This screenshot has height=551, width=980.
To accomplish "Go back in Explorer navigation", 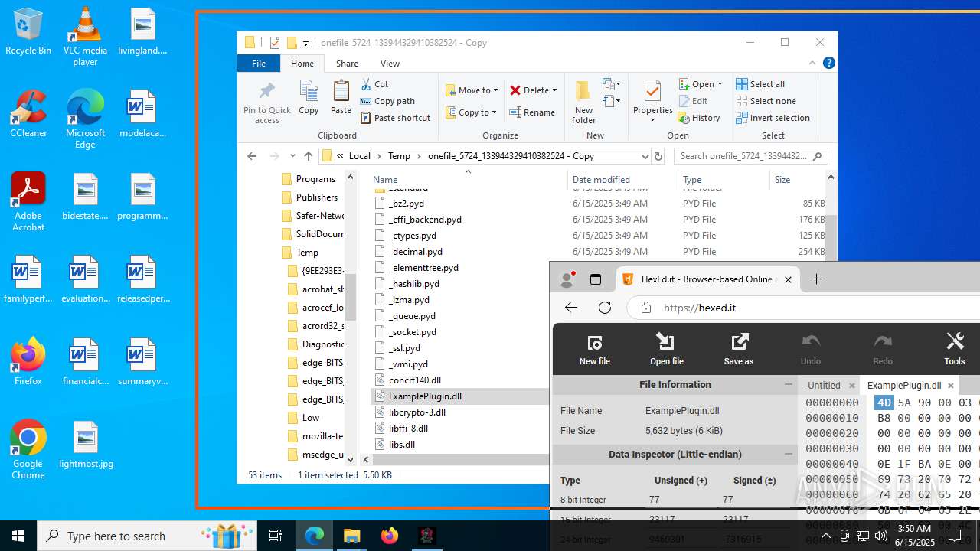I will (x=252, y=156).
